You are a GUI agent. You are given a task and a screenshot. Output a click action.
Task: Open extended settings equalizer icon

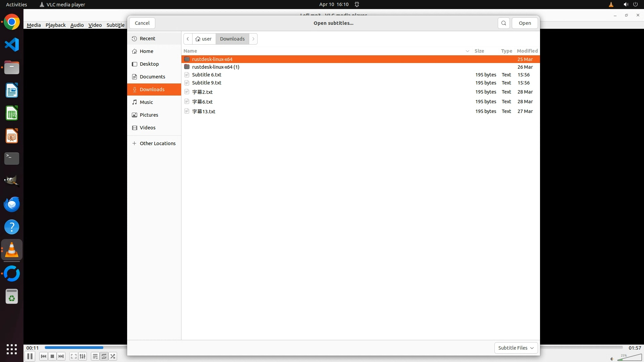(83, 356)
